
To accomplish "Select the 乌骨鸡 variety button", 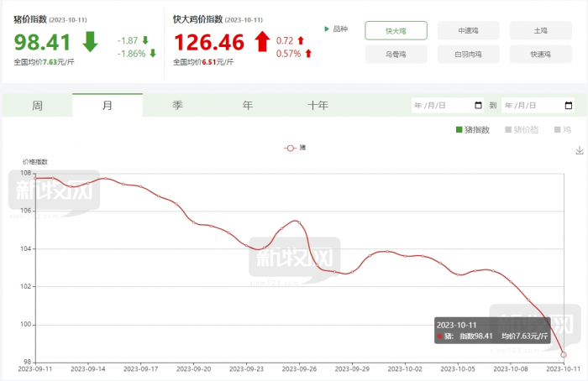I will [x=396, y=55].
